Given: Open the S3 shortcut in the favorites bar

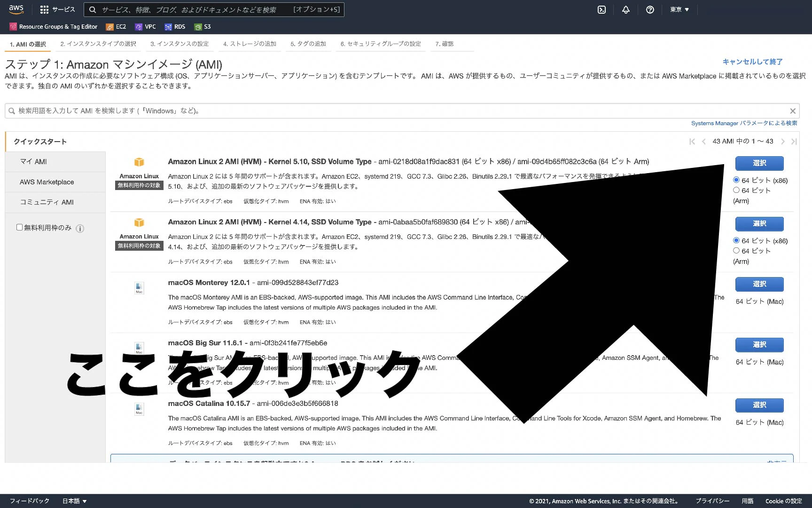Looking at the screenshot, I should pos(203,27).
